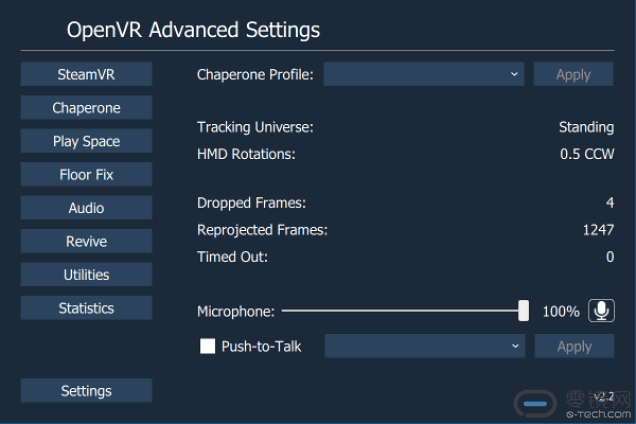Mute the microphone with the mic icon
Screen dimensions: 636x424
point(601,311)
